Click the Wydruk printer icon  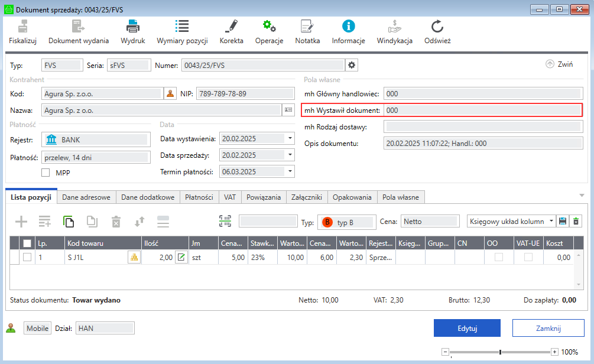pos(132,27)
